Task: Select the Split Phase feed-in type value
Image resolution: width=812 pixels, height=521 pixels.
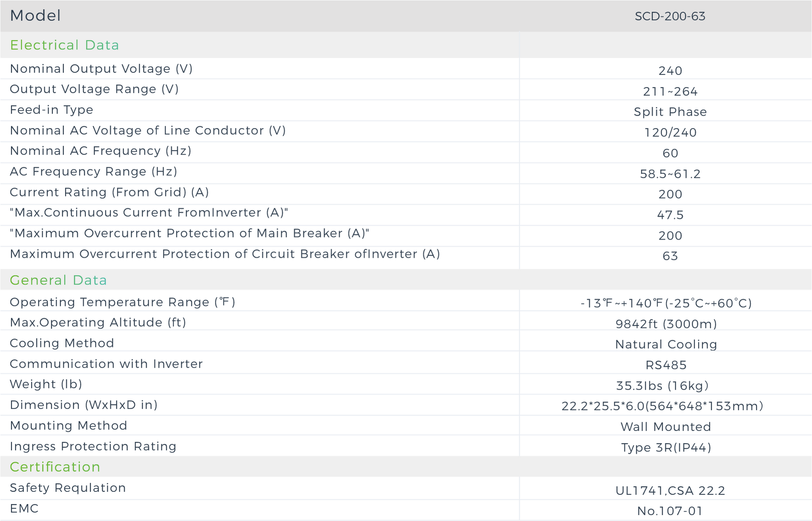Action: click(670, 112)
